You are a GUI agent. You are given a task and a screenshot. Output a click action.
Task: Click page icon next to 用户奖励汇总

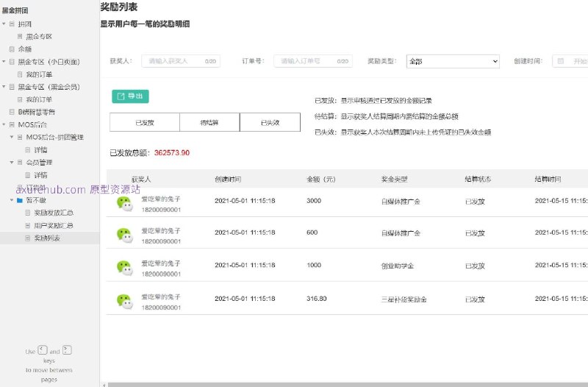coord(28,226)
